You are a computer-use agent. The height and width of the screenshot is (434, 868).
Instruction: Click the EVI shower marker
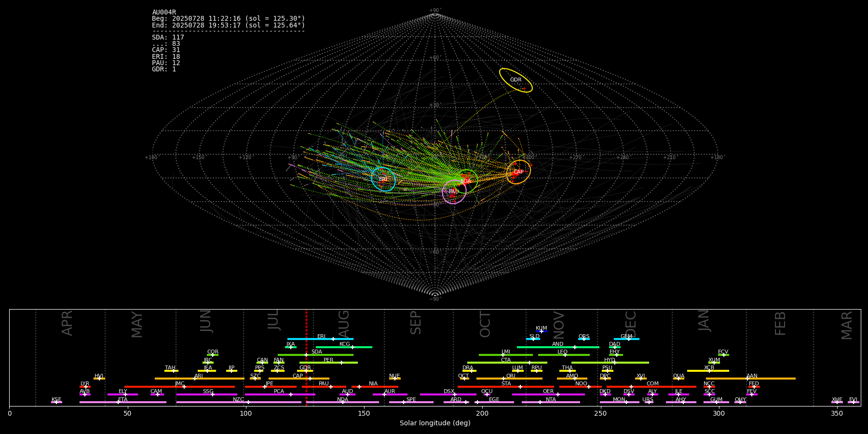[854, 402]
